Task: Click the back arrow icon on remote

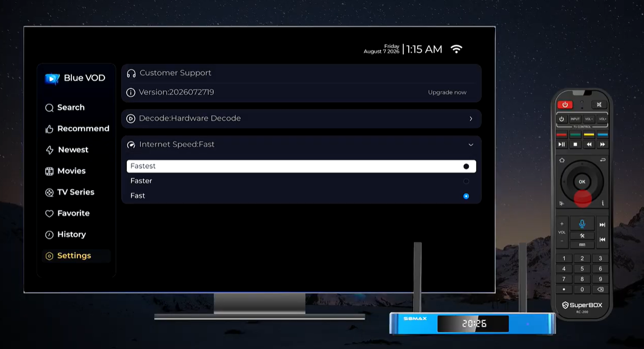Action: [x=602, y=160]
